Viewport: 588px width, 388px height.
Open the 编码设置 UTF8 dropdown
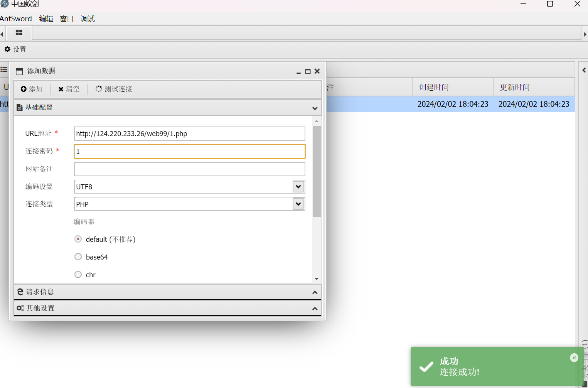tap(298, 187)
